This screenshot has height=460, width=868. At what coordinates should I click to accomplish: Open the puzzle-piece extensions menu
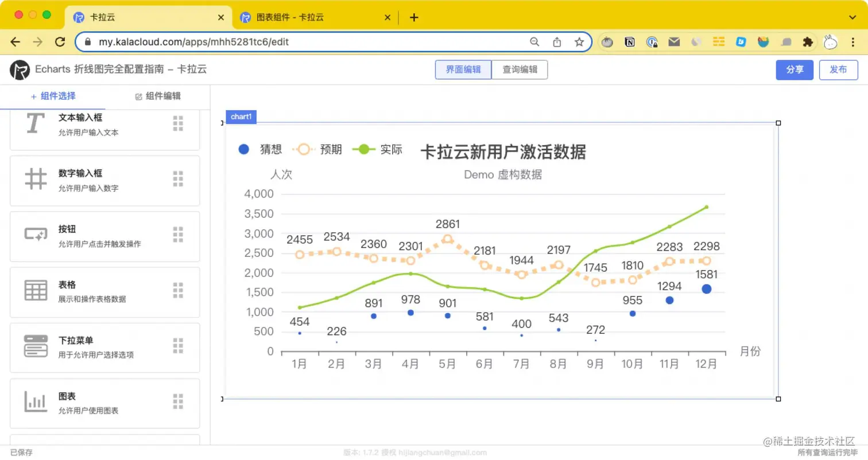pyautogui.click(x=808, y=42)
